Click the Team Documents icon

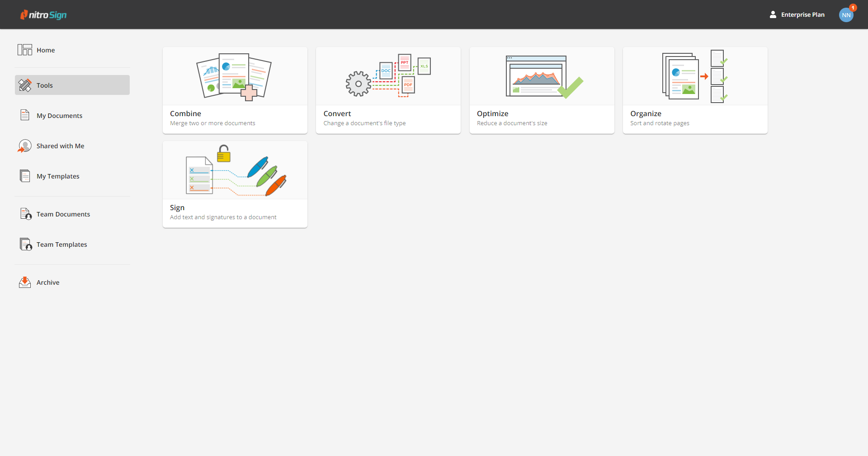26,214
